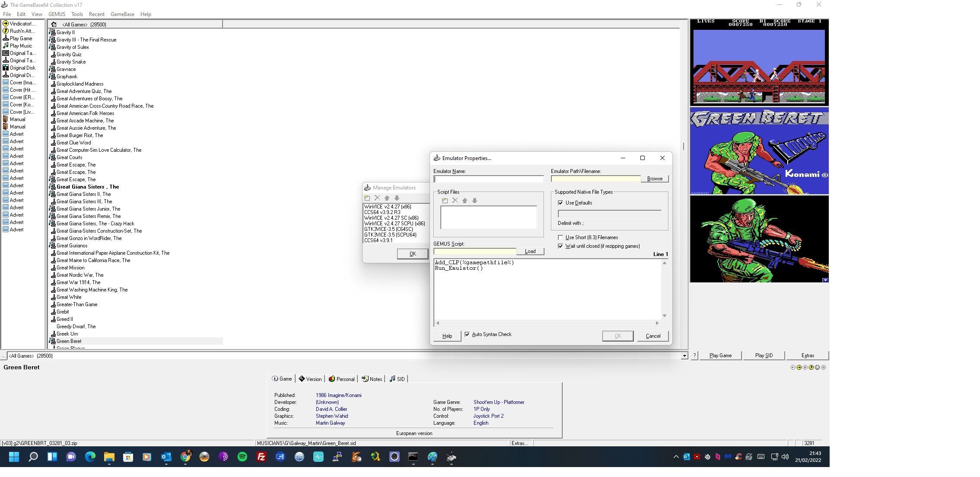980x477 pixels.
Task: Open Original Disk item in left sidebar
Action: pos(19,68)
